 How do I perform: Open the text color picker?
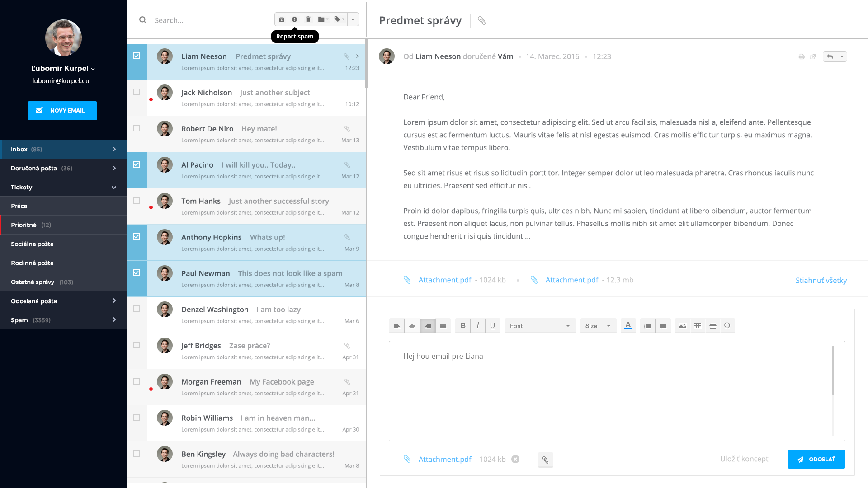coord(628,326)
